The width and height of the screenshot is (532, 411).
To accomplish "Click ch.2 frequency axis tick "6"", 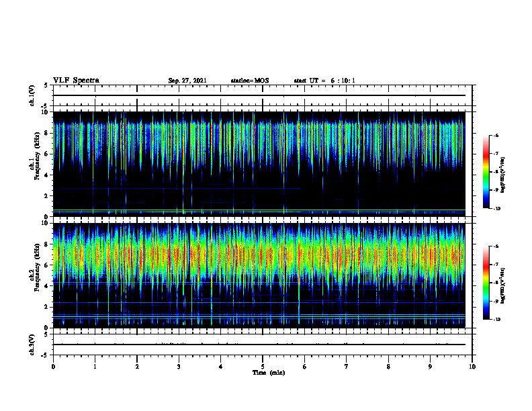I will [x=47, y=265].
